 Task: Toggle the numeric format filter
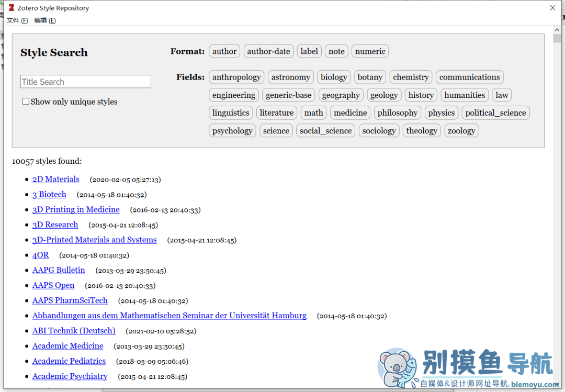coord(370,51)
